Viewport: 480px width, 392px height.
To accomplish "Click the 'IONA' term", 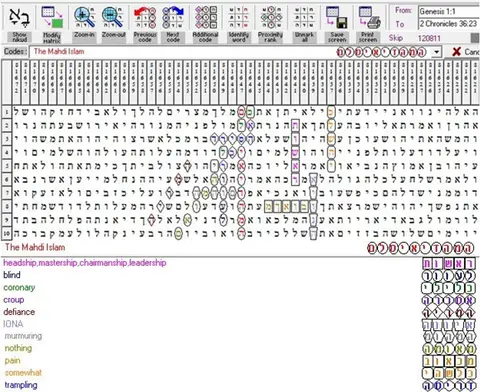I will pyautogui.click(x=13, y=324).
